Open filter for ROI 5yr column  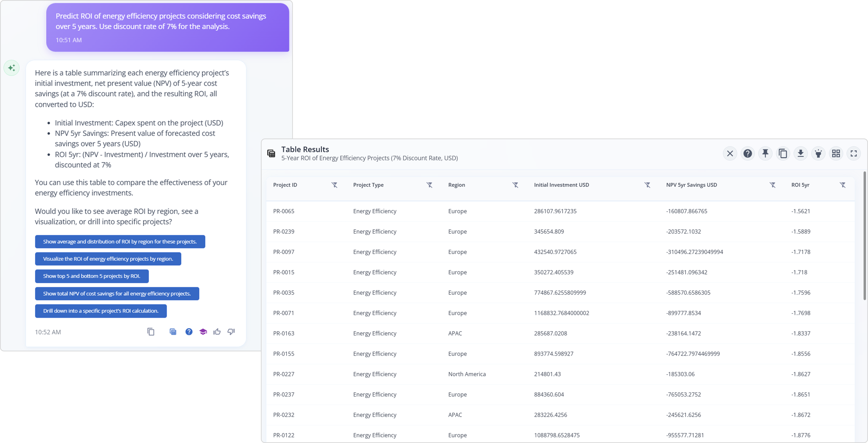click(x=842, y=185)
